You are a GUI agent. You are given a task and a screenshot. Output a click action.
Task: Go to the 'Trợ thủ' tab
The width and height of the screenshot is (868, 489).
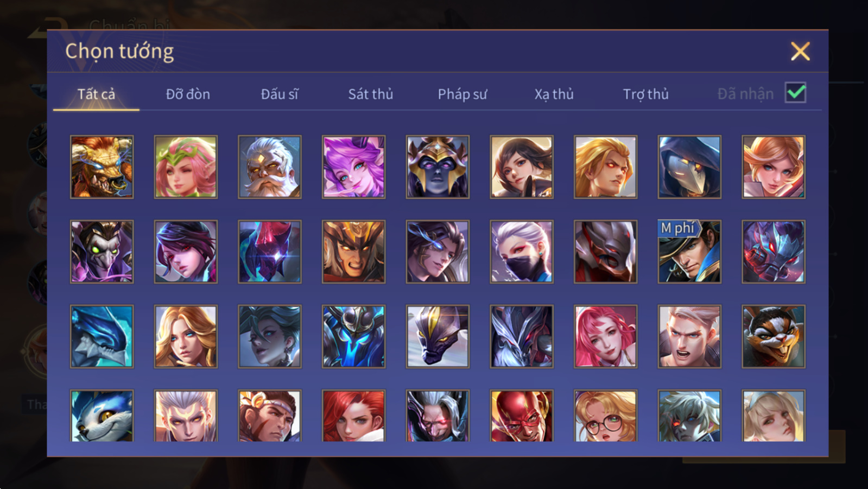pos(645,94)
